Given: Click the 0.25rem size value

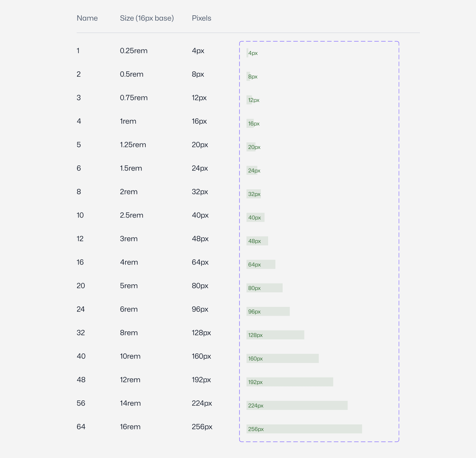Looking at the screenshot, I should [x=133, y=51].
